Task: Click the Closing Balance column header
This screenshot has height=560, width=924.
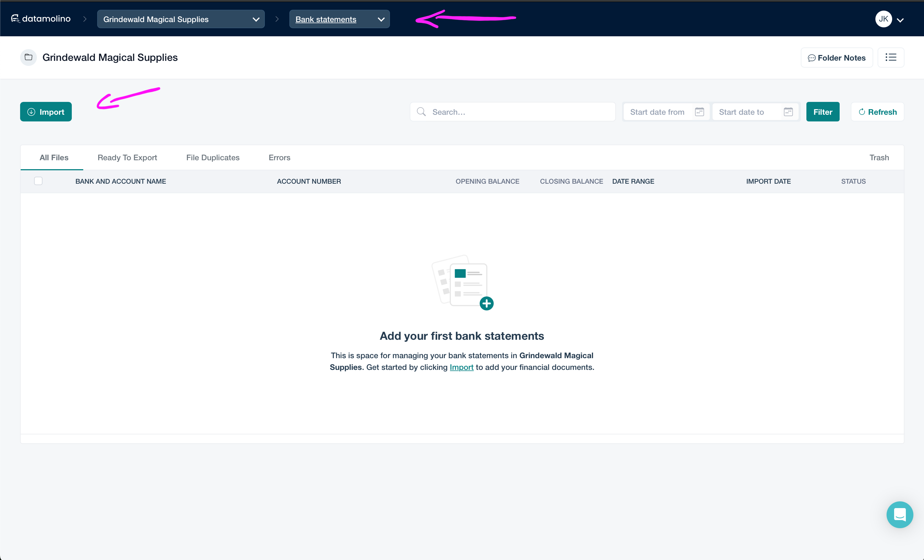Action: [x=571, y=181]
